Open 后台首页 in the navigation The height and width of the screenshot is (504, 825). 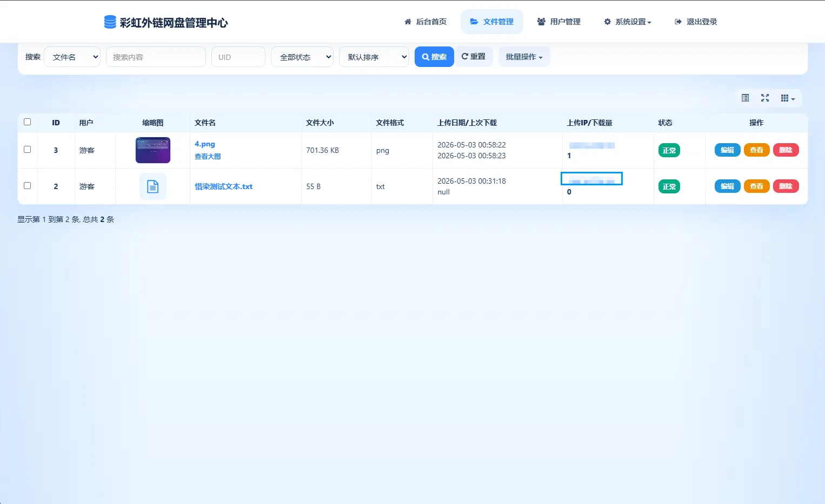tap(425, 22)
